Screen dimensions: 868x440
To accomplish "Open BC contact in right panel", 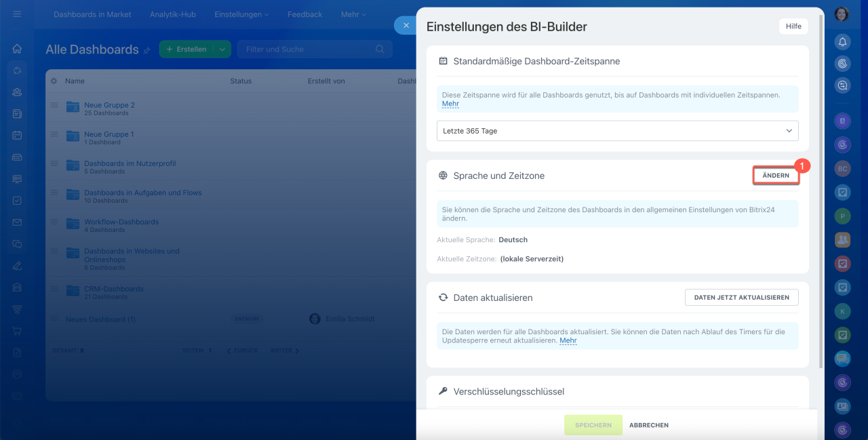I will 842,168.
